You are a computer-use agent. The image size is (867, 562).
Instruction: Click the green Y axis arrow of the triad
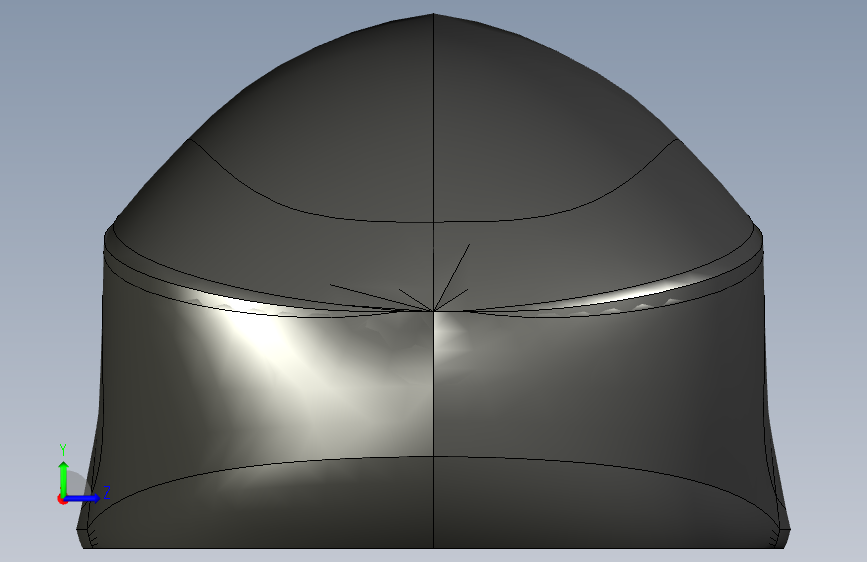click(x=64, y=478)
